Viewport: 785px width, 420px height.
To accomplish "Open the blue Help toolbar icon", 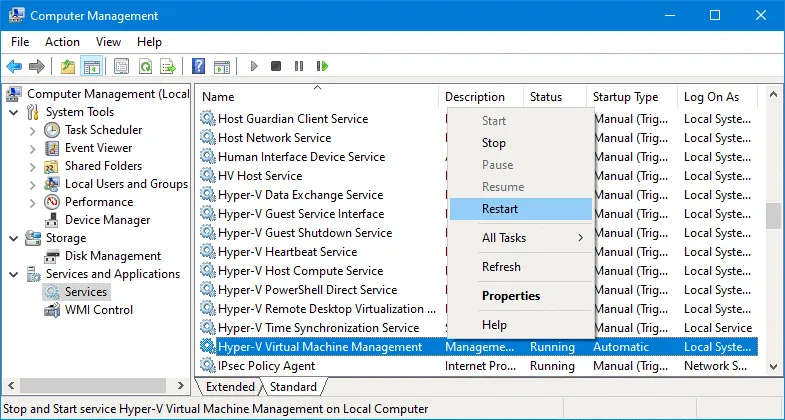I will [199, 67].
